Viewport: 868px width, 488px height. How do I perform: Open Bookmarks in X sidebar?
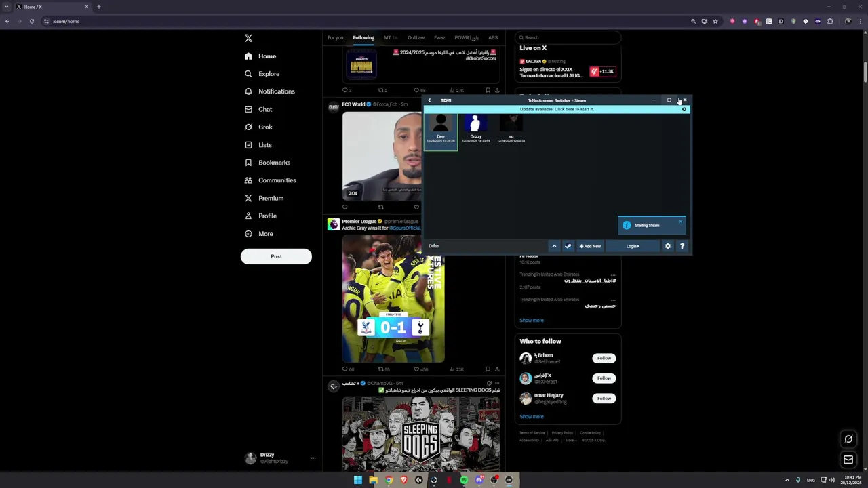(267, 163)
